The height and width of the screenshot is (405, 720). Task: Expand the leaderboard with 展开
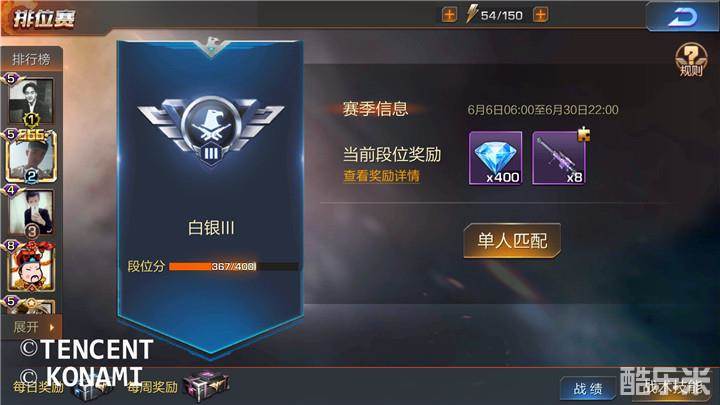coord(32,327)
